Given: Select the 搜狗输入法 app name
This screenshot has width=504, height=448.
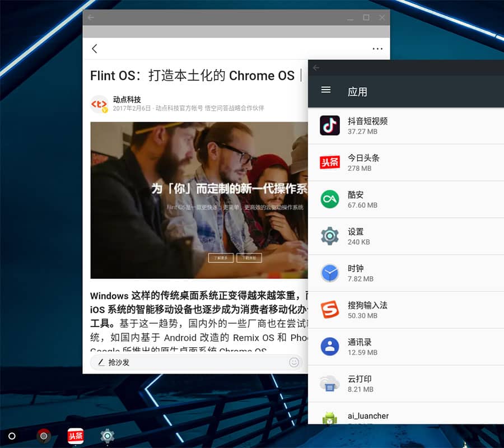Looking at the screenshot, I should [x=367, y=305].
